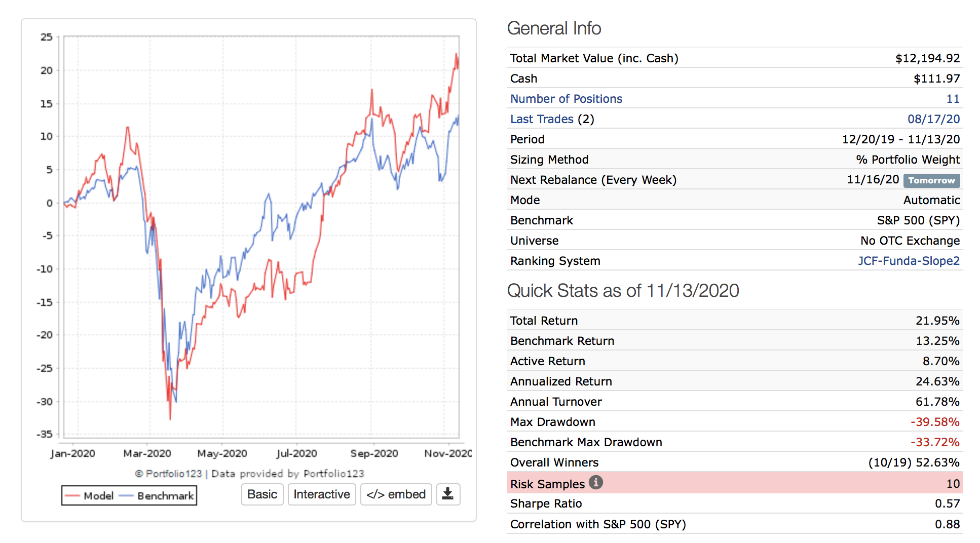980x543 pixels.
Task: Open the Last Trades link
Action: (x=542, y=119)
